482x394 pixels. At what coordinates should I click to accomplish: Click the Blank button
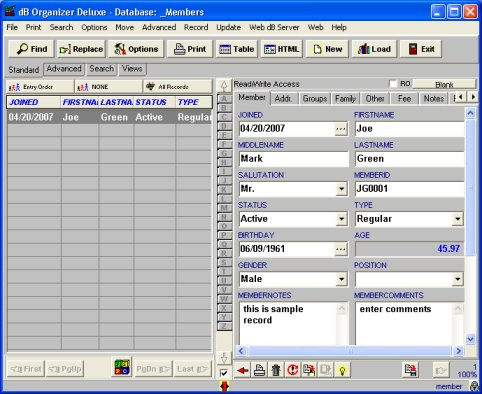[x=444, y=85]
